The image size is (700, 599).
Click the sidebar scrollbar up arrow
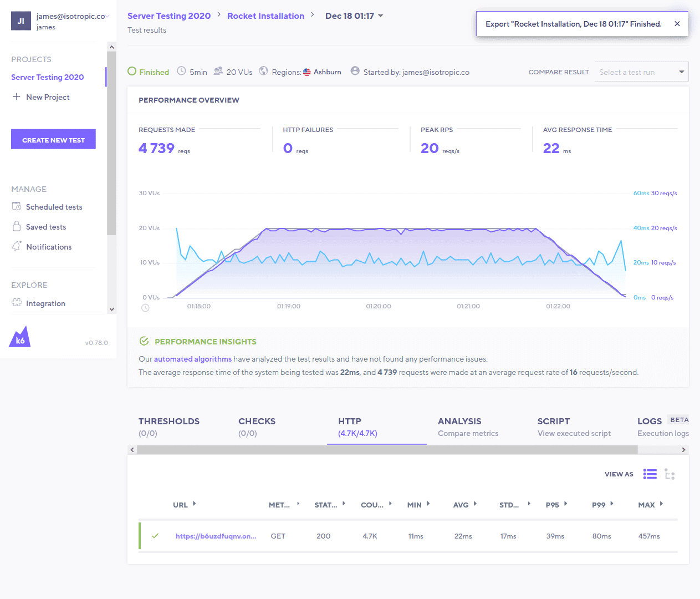[112, 47]
